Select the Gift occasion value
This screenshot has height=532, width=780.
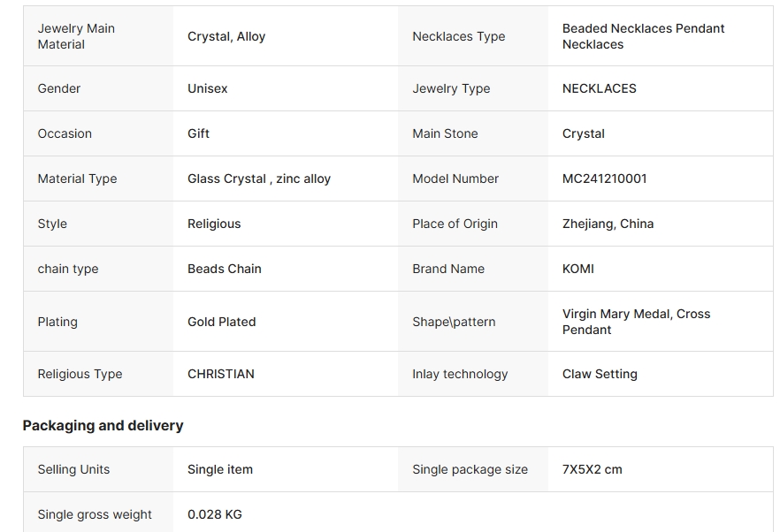(198, 133)
